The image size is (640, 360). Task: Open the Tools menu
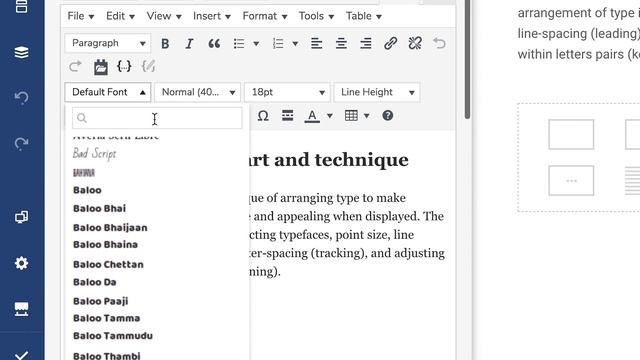[x=316, y=16]
